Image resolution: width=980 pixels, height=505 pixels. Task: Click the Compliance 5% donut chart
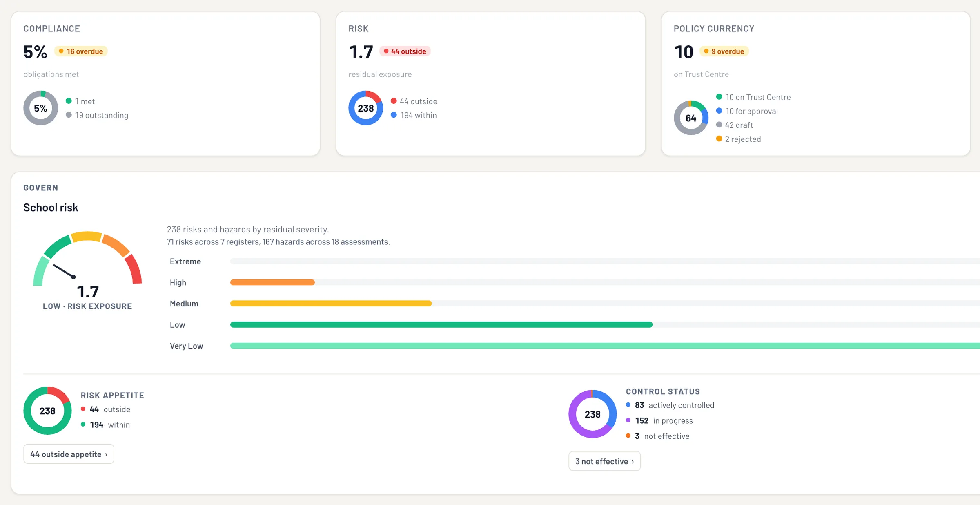(40, 108)
